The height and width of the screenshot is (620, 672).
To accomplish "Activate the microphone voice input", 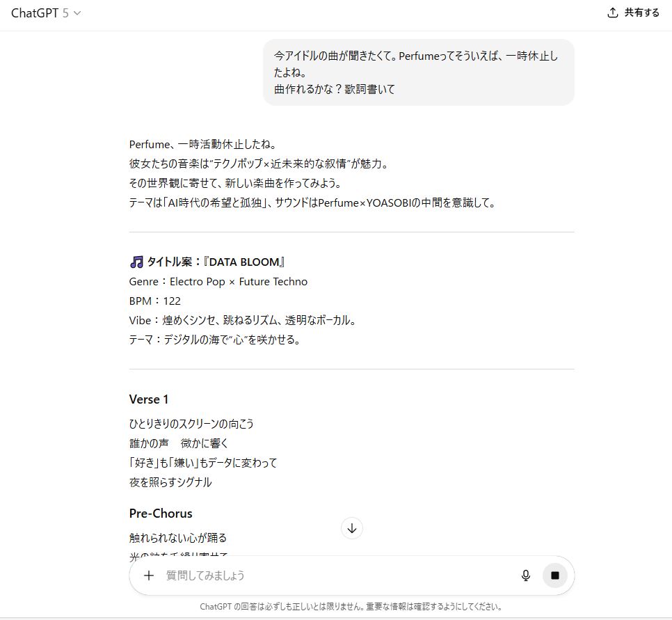I will [x=526, y=575].
